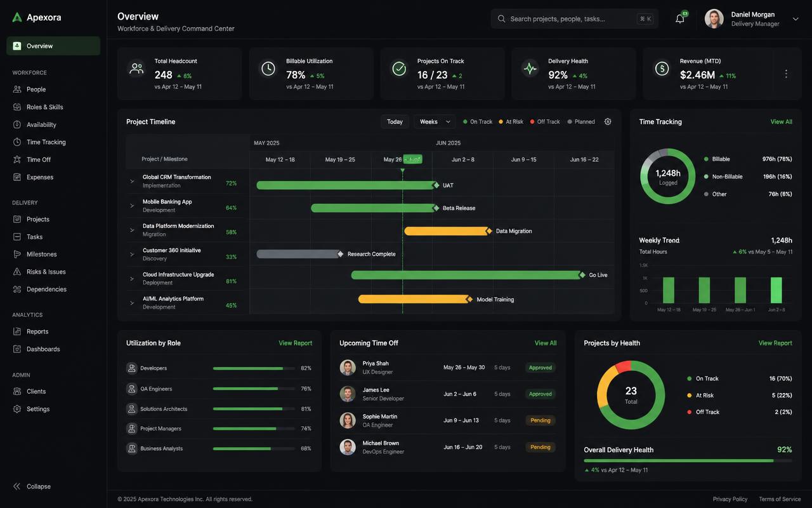
Task: Click the Project Timeline settings gear
Action: tap(608, 122)
